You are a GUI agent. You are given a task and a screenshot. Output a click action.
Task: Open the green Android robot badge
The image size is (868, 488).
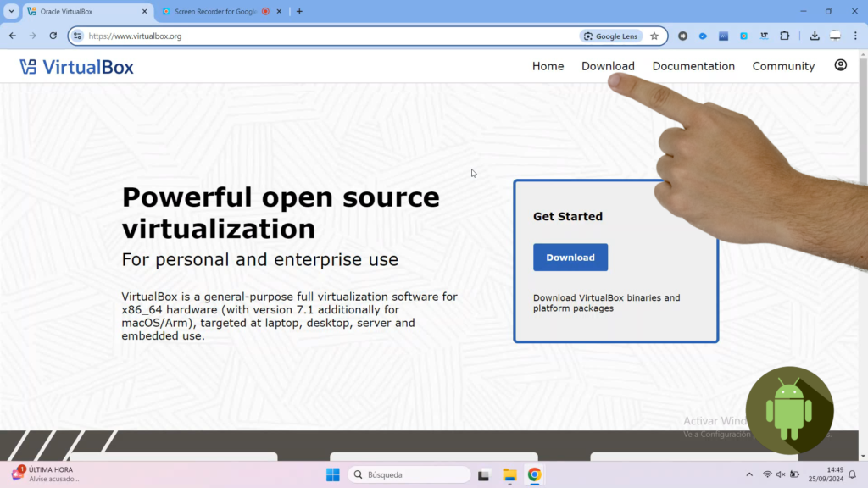pyautogui.click(x=789, y=410)
